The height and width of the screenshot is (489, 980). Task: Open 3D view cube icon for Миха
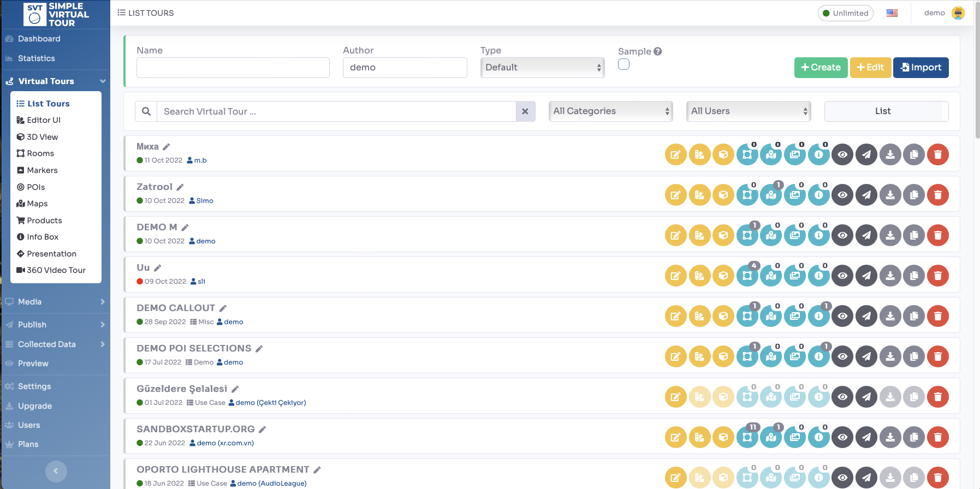pyautogui.click(x=723, y=154)
